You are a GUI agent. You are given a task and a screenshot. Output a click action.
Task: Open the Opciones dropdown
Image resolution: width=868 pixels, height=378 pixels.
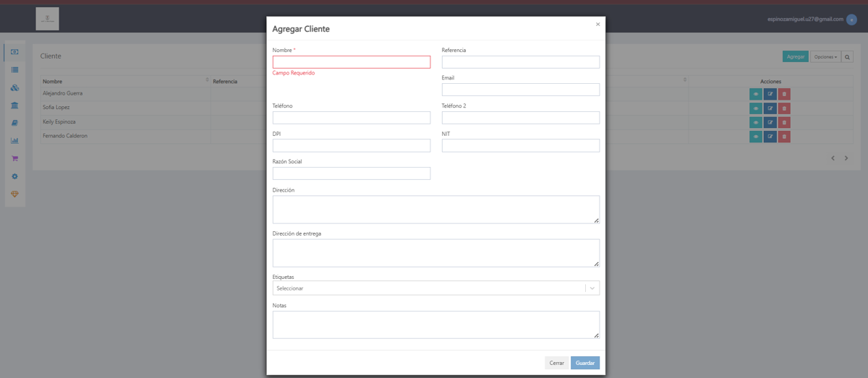point(825,56)
